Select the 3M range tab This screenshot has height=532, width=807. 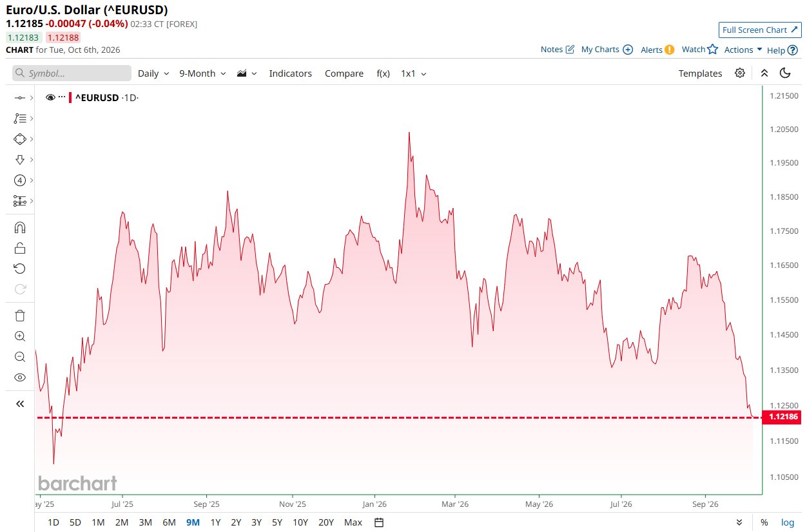coord(146,522)
